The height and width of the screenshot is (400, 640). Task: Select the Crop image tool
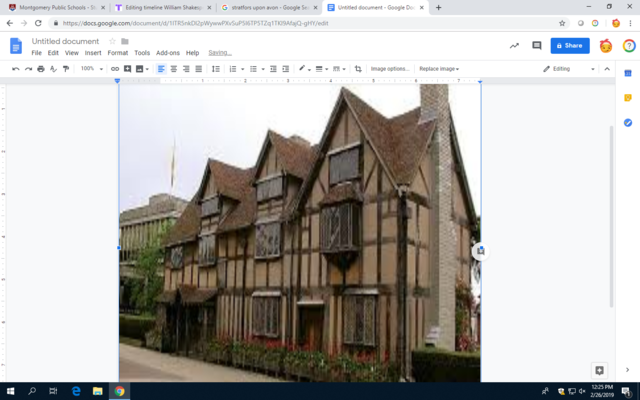point(358,69)
